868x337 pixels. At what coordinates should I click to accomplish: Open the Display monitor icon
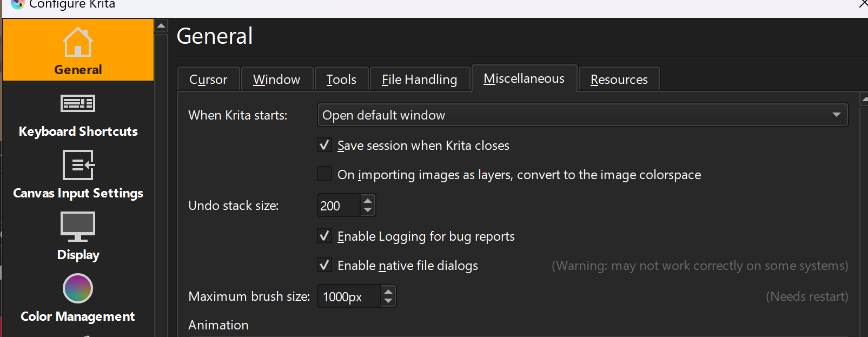click(78, 226)
